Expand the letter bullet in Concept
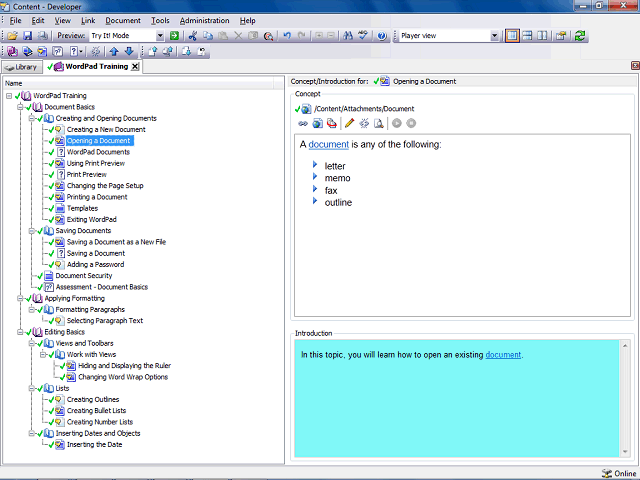Screen dimensions: 640x480 pos(315,164)
